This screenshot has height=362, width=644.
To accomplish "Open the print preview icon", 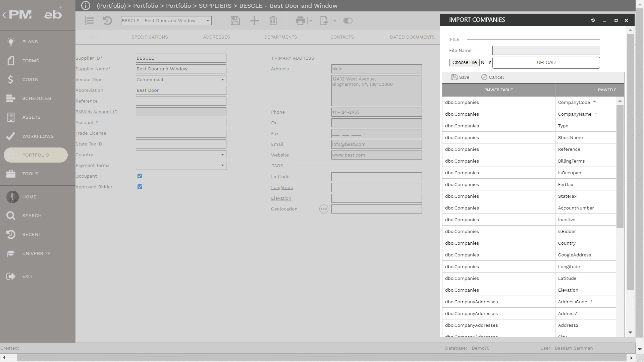I will [x=299, y=20].
